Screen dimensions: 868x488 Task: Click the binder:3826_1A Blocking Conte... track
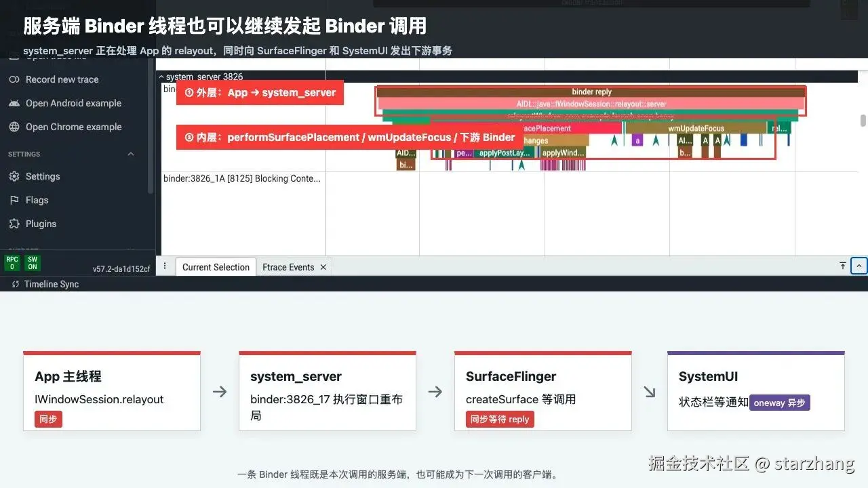[x=241, y=179]
